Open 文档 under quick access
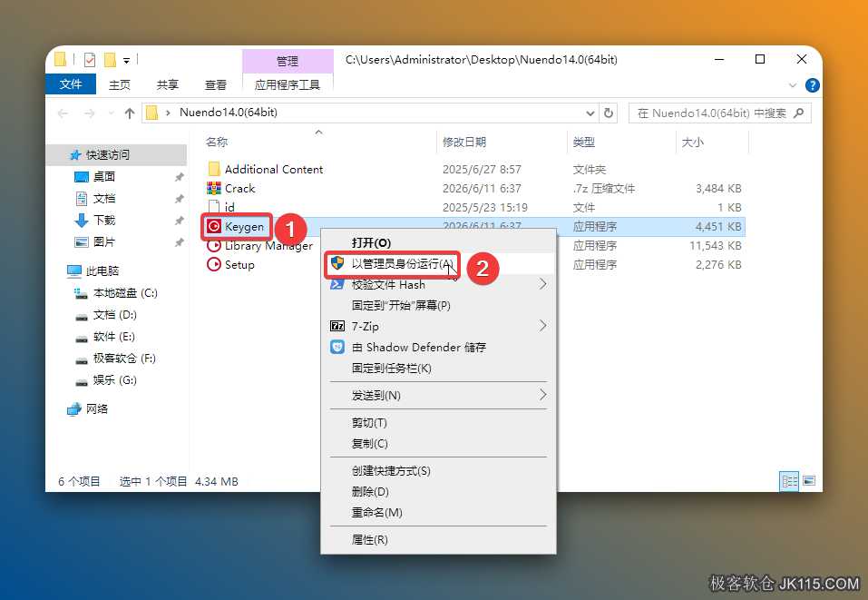868x600 pixels. coord(104,198)
